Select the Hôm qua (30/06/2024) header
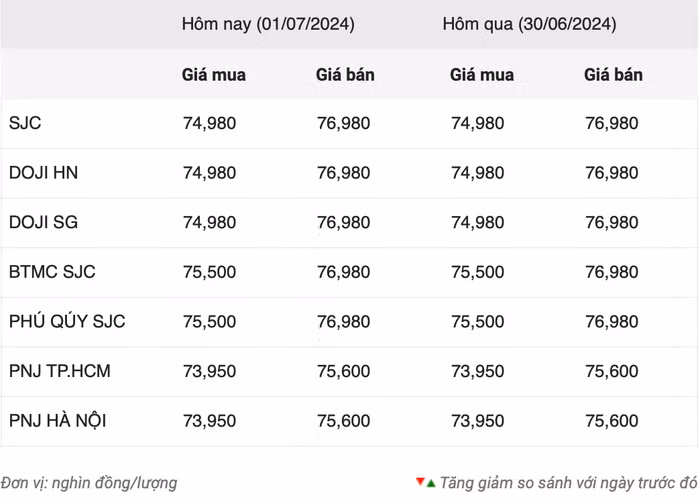Viewport: 700px width, 502px height. pos(529,23)
